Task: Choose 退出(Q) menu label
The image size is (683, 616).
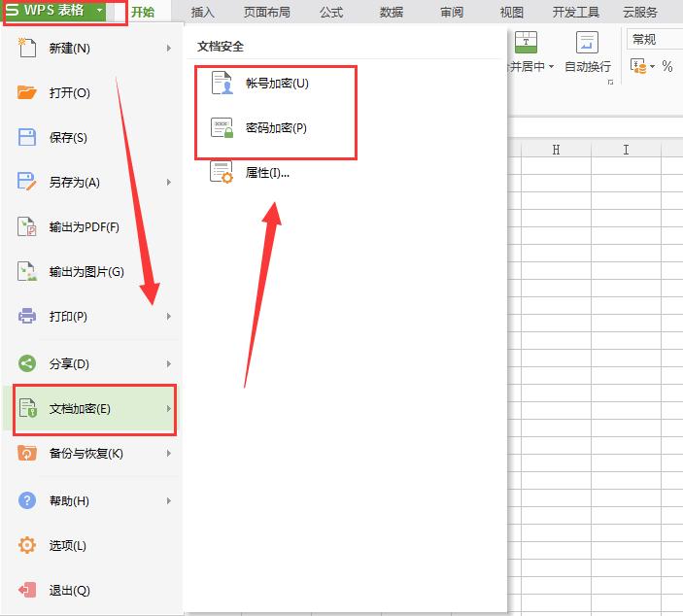Action: tap(70, 591)
